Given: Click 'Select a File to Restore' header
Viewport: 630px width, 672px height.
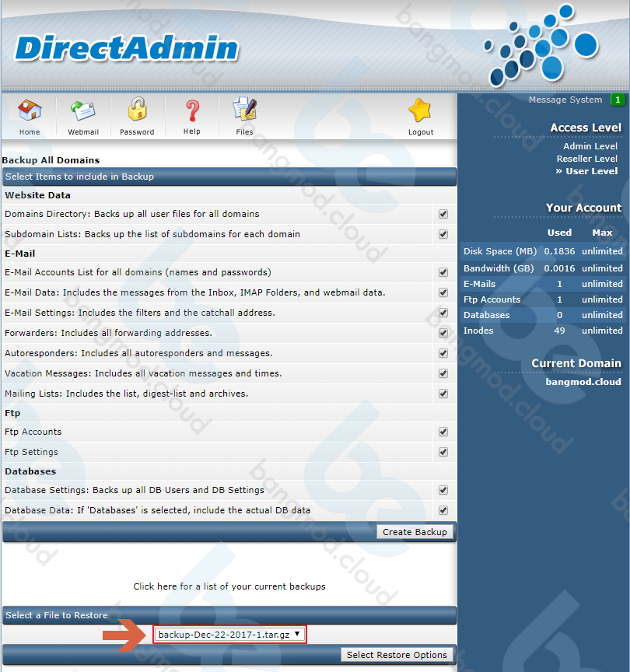Looking at the screenshot, I should 56,615.
